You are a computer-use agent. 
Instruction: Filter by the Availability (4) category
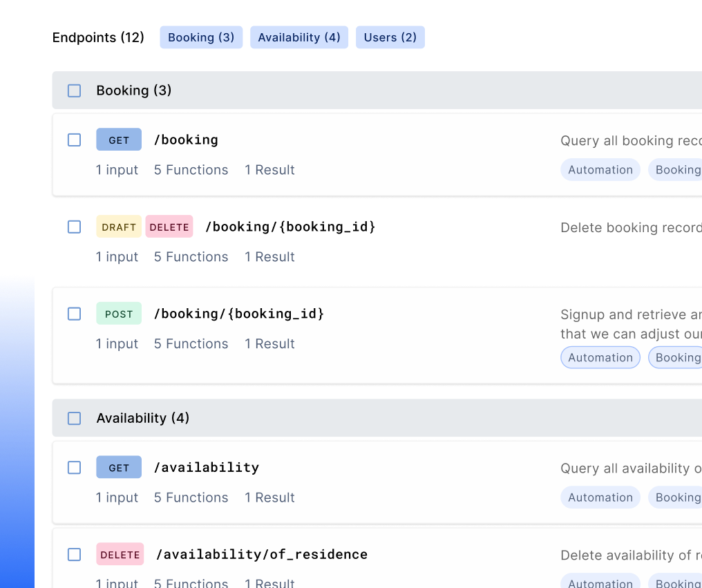(x=299, y=37)
